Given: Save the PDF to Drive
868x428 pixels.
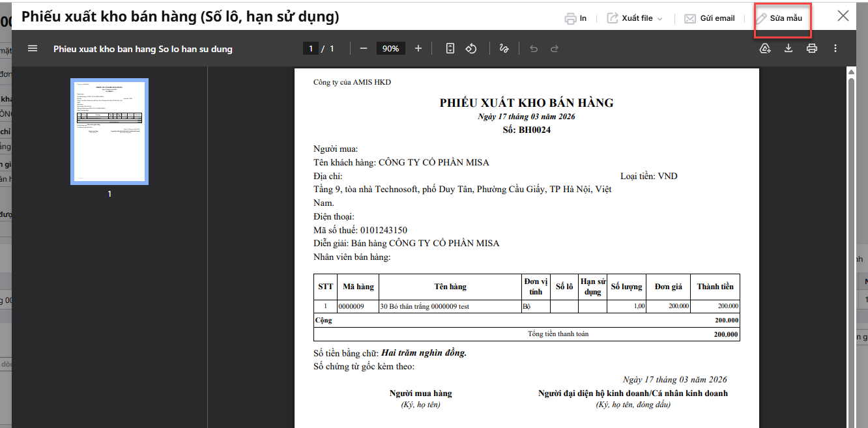Looking at the screenshot, I should point(765,49).
